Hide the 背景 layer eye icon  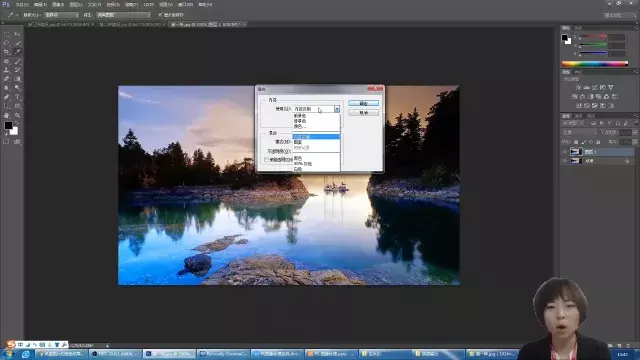[x=565, y=161]
